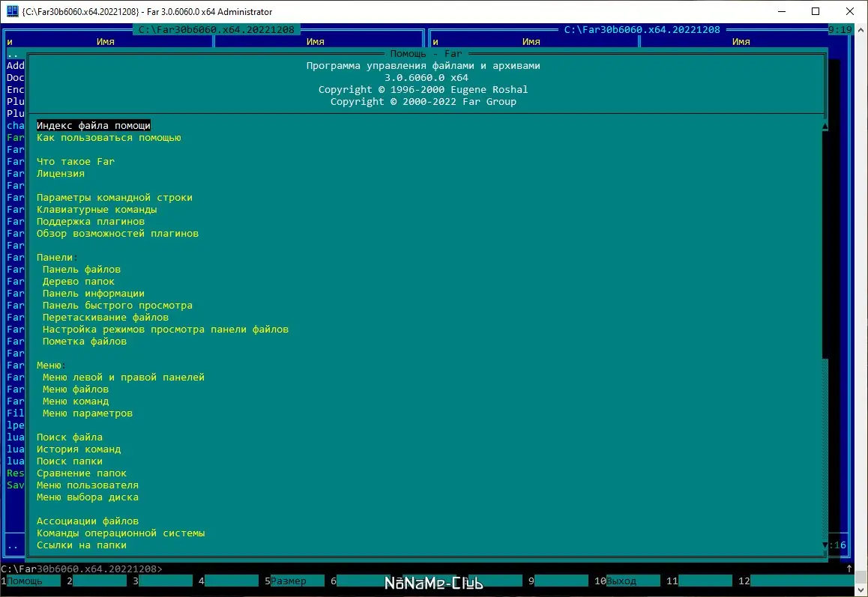Click the help window scrollbar thumb

825,246
